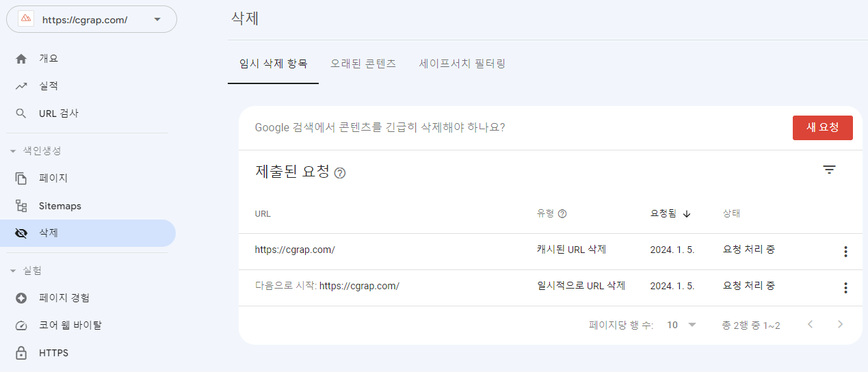This screenshot has height=372, width=868.
Task: Open the 개요 home icon
Action: (x=21, y=59)
